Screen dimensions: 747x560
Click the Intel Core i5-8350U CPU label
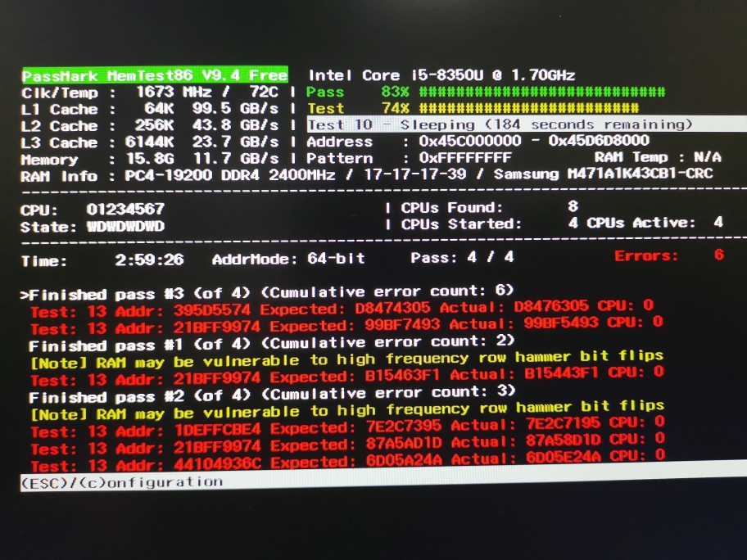[x=441, y=75]
